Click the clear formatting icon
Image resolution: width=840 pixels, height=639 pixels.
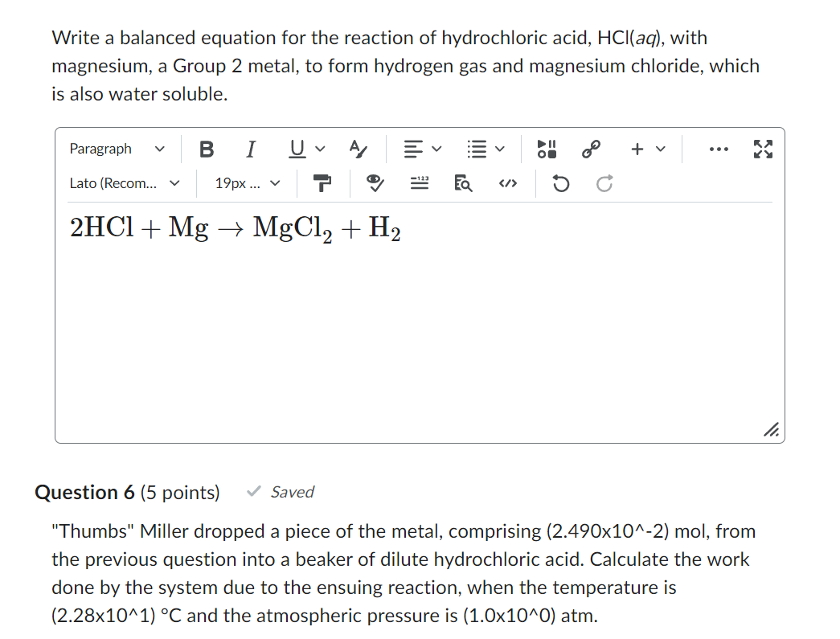[x=322, y=184]
